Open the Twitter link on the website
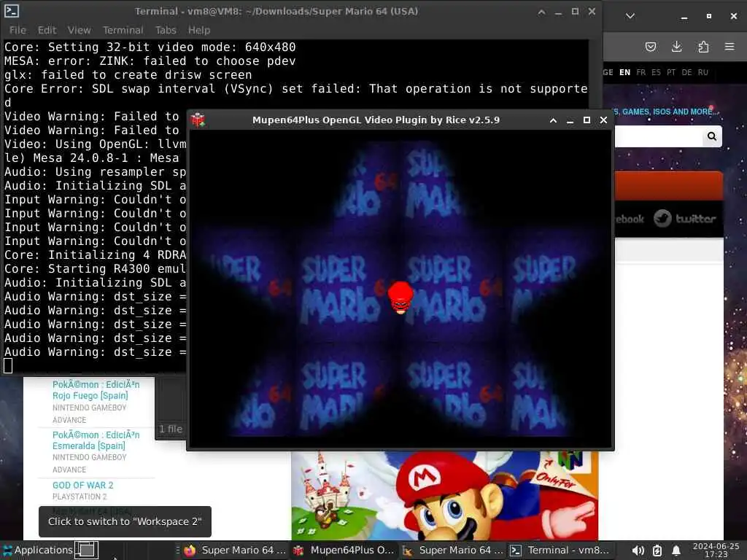 tap(684, 219)
